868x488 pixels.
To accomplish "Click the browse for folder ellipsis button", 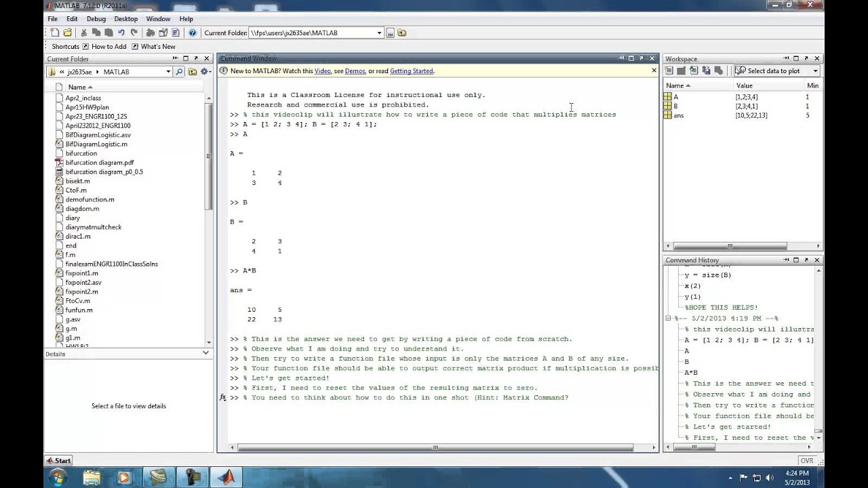I will pos(390,33).
